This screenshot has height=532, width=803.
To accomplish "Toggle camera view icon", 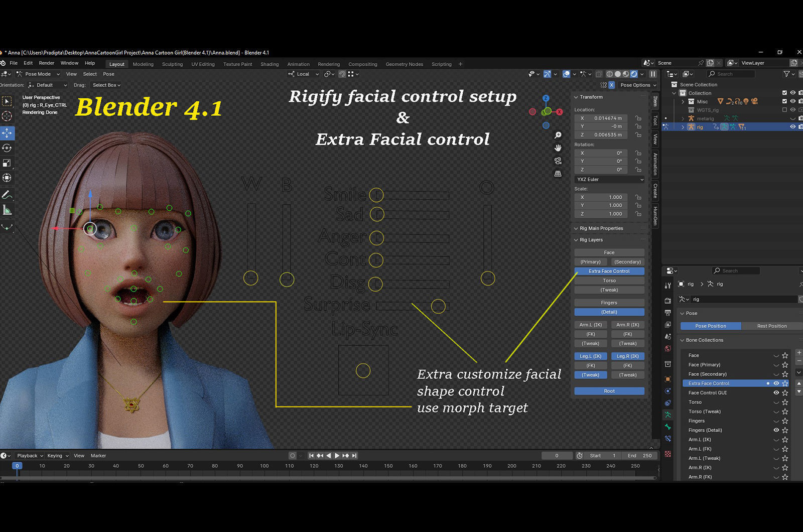I will pos(558,161).
